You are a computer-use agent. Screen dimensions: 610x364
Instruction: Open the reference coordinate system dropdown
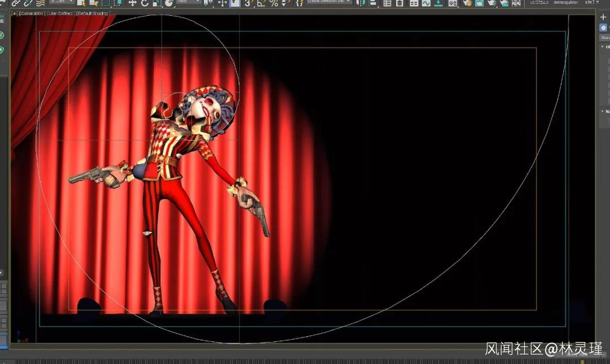[189, 2]
